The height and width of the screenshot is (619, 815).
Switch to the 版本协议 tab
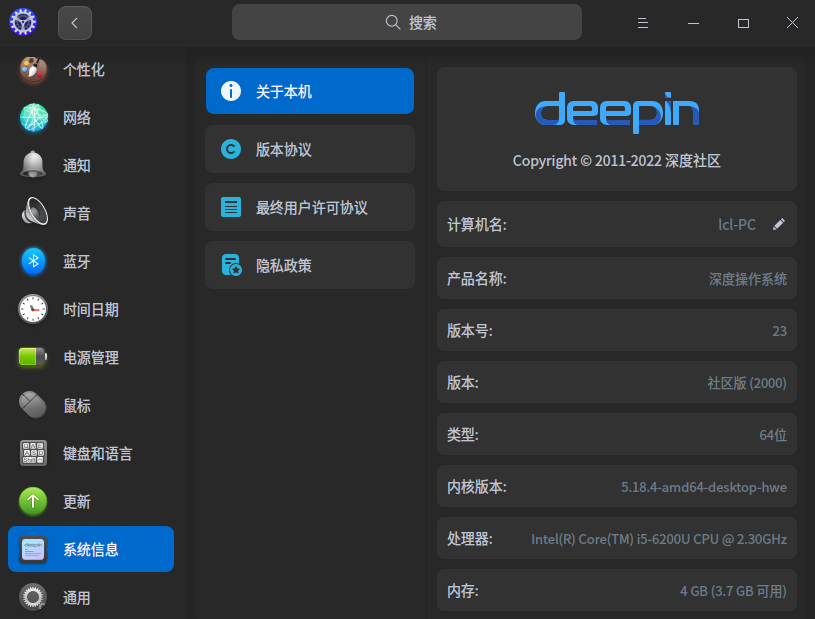(309, 149)
